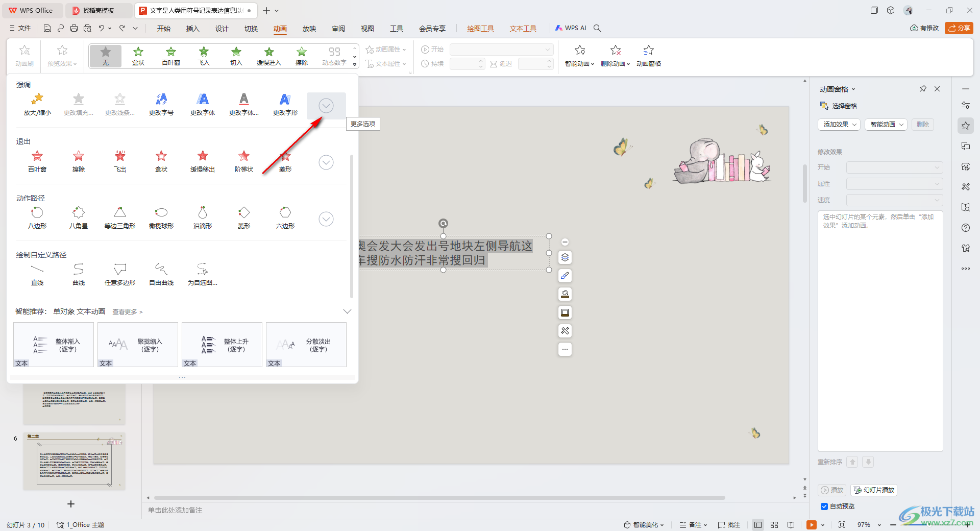Switch to reading view in status bar
980x531 pixels.
click(791, 525)
